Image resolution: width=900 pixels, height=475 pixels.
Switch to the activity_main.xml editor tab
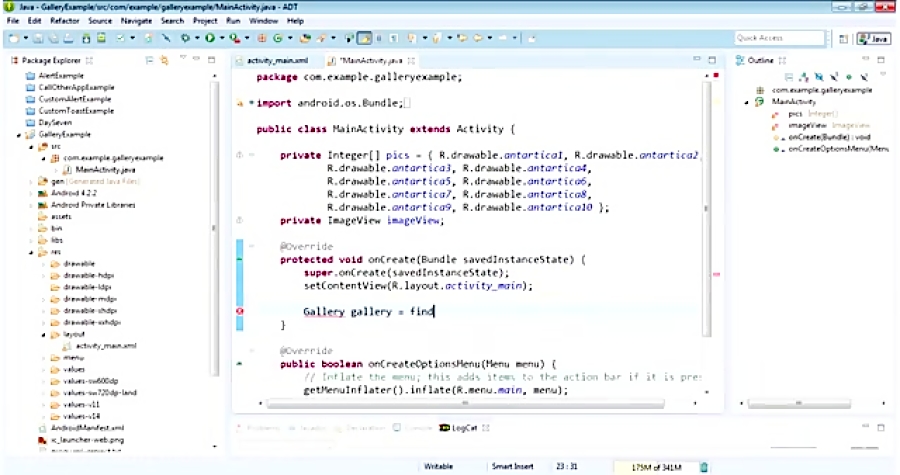coord(271,60)
